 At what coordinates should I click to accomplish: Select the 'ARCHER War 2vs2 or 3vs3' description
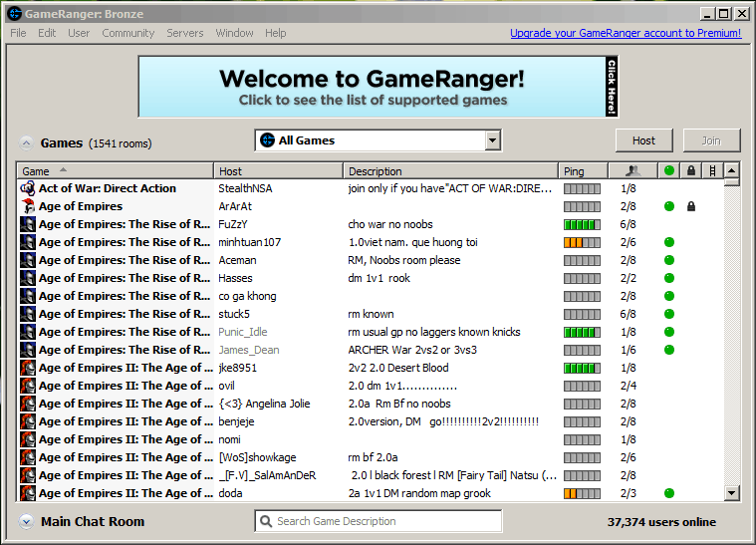[412, 350]
